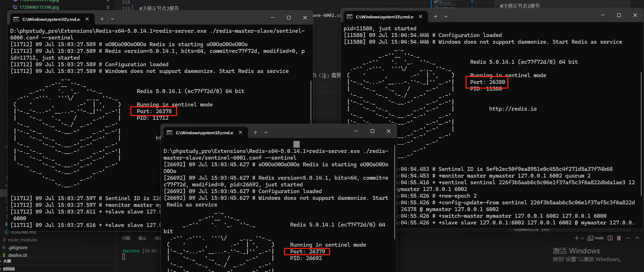Close the cmd tab in the port 26378 terminal window
This screenshot has height=272, width=644.
click(87, 19)
